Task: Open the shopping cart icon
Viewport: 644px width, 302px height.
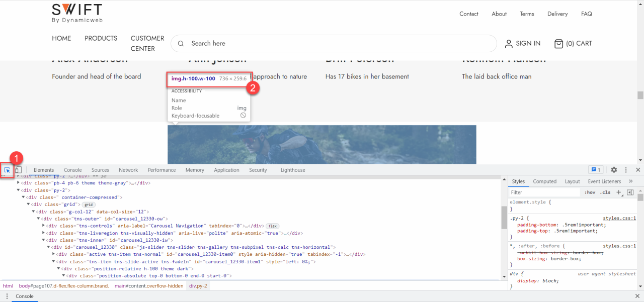Action: click(x=558, y=44)
